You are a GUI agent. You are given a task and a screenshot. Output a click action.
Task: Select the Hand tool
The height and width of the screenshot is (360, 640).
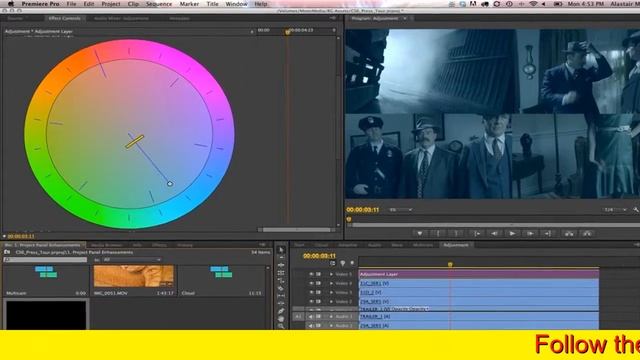click(x=281, y=319)
